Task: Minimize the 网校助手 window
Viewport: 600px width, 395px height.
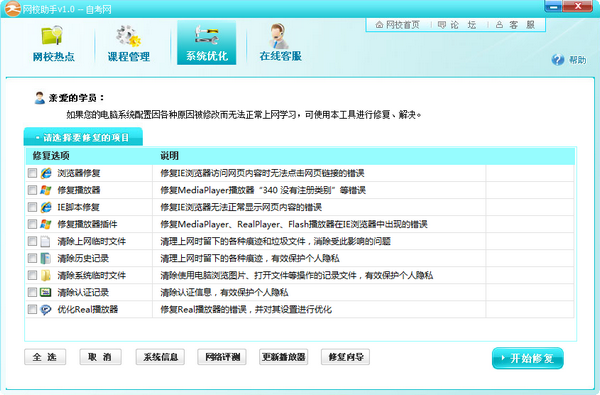Action: 553,6
